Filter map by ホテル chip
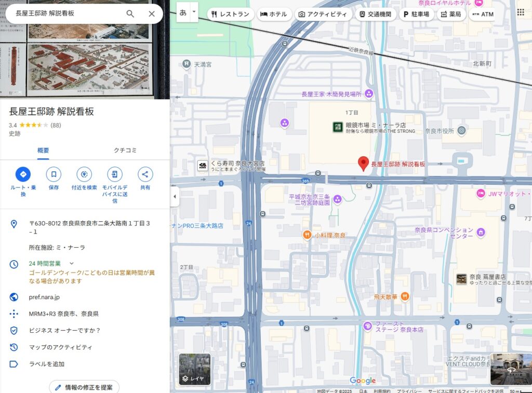The image size is (532, 393). click(x=273, y=14)
